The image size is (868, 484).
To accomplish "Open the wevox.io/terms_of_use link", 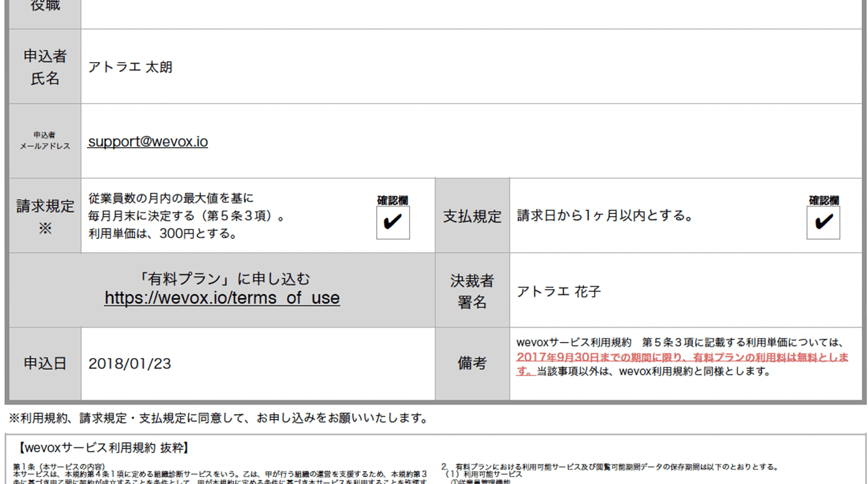I will (x=222, y=298).
